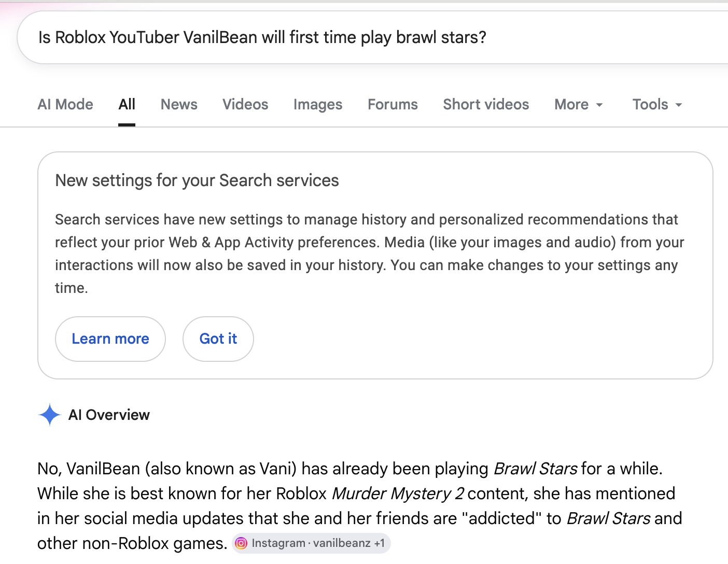Show the Images tab
Screen dimensions: 728x564
[318, 105]
